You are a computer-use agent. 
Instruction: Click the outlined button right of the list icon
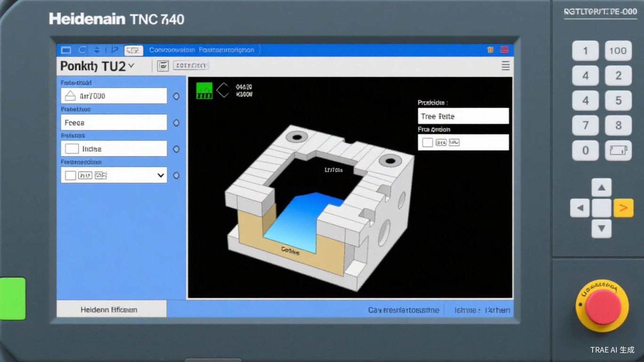[x=191, y=66]
